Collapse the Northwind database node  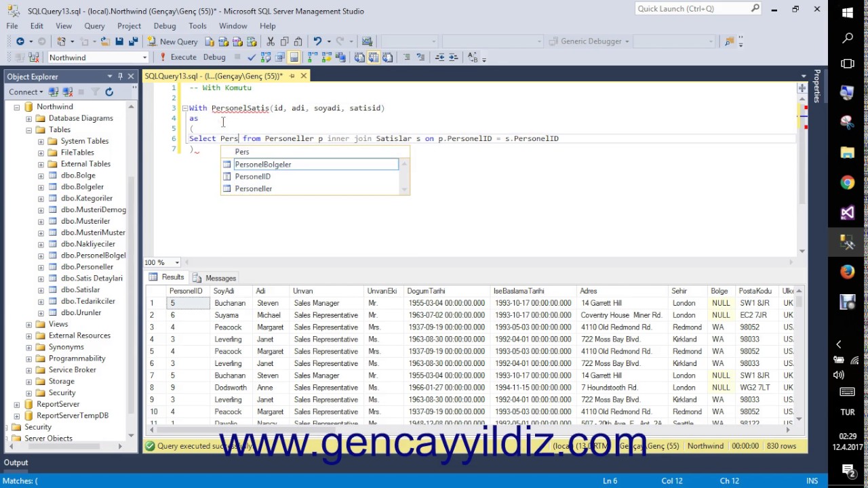[17, 107]
